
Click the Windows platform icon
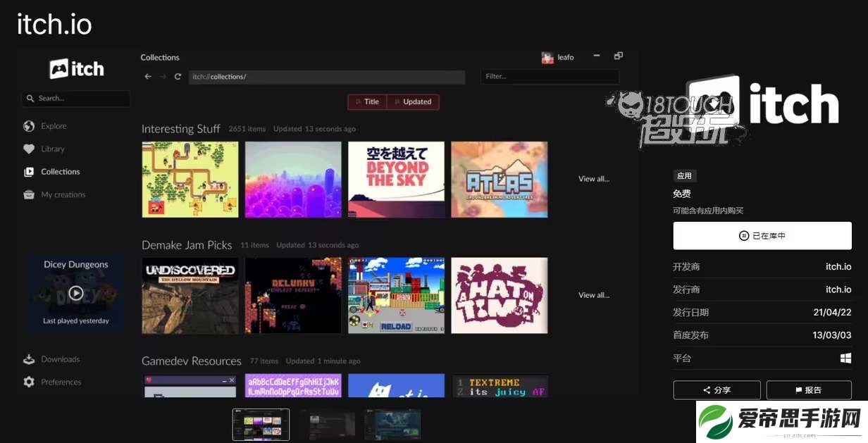(846, 358)
